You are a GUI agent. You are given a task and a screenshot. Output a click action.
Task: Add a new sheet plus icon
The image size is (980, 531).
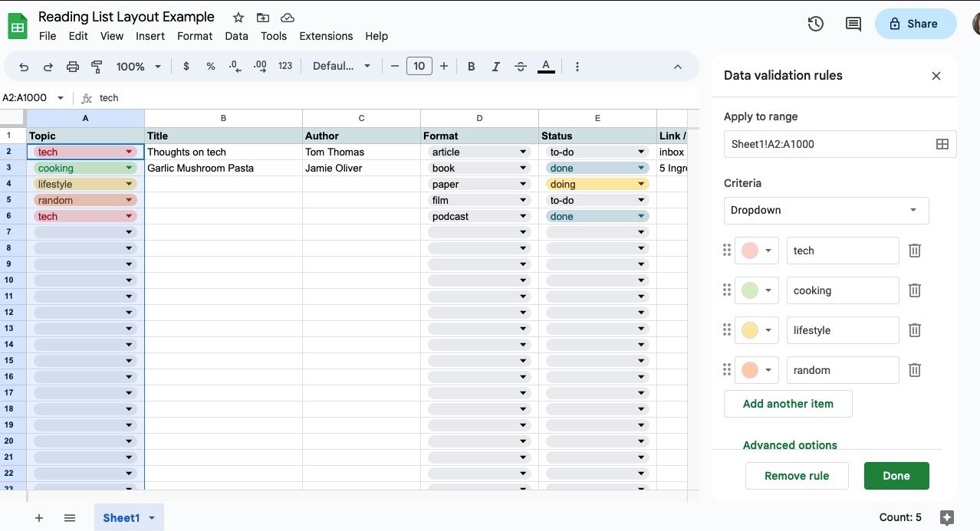tap(39, 518)
